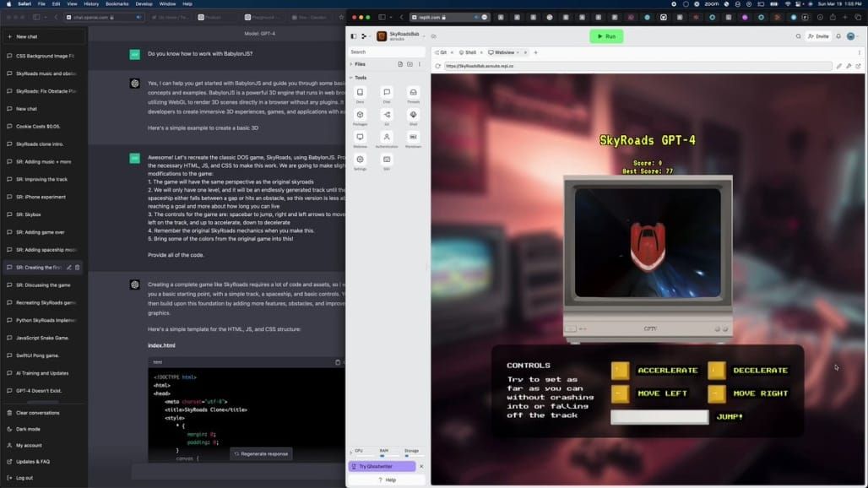Click the Authentication tool icon

[387, 137]
